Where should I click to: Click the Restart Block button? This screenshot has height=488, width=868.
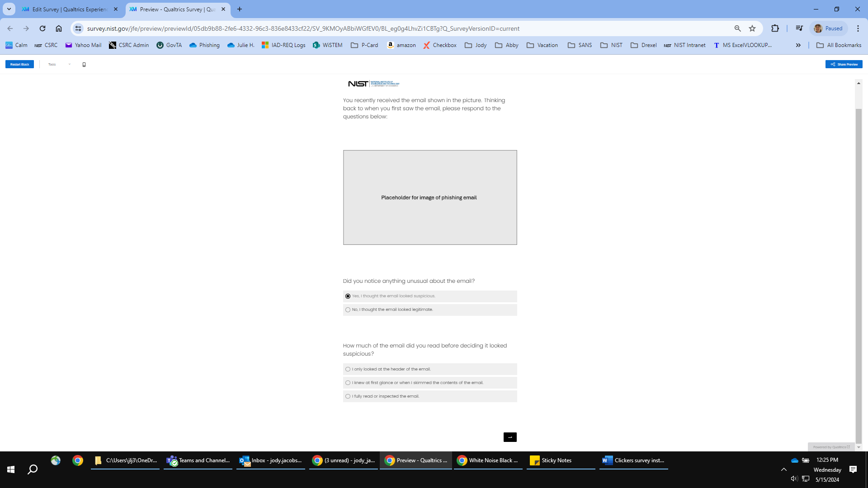pos(19,65)
